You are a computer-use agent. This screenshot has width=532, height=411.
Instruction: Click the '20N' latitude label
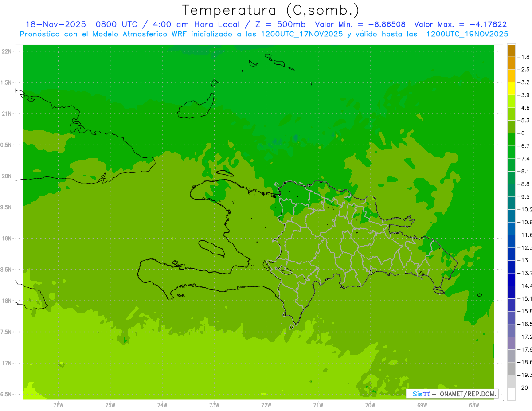(6, 176)
